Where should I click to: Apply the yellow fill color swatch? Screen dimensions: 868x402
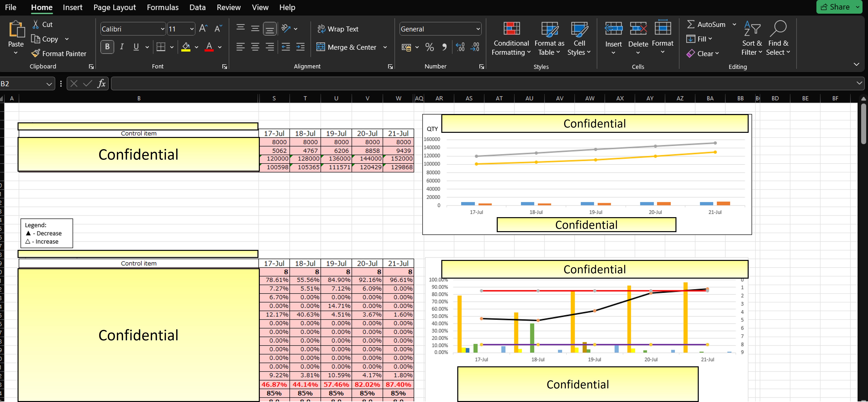(x=186, y=47)
